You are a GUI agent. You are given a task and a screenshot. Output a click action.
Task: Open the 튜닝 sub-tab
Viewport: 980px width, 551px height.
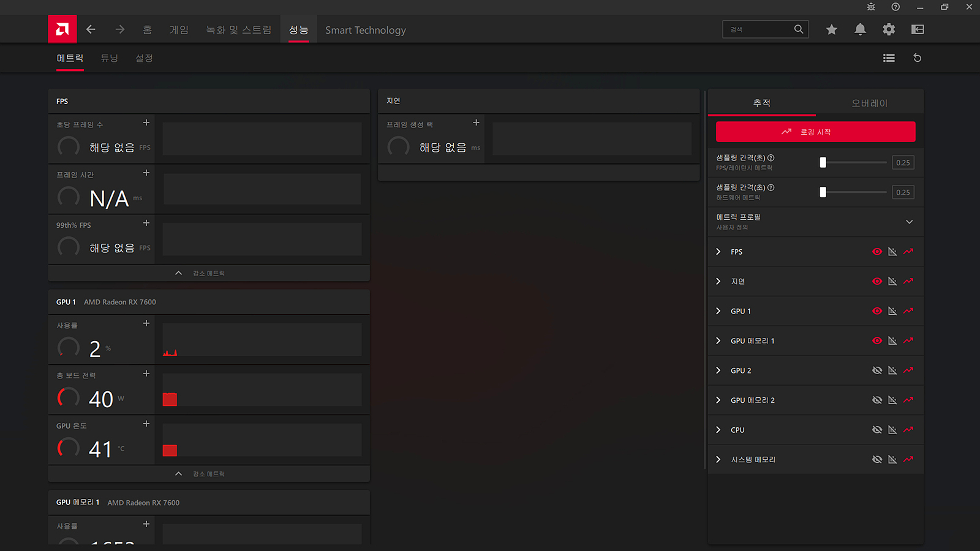[x=109, y=58]
